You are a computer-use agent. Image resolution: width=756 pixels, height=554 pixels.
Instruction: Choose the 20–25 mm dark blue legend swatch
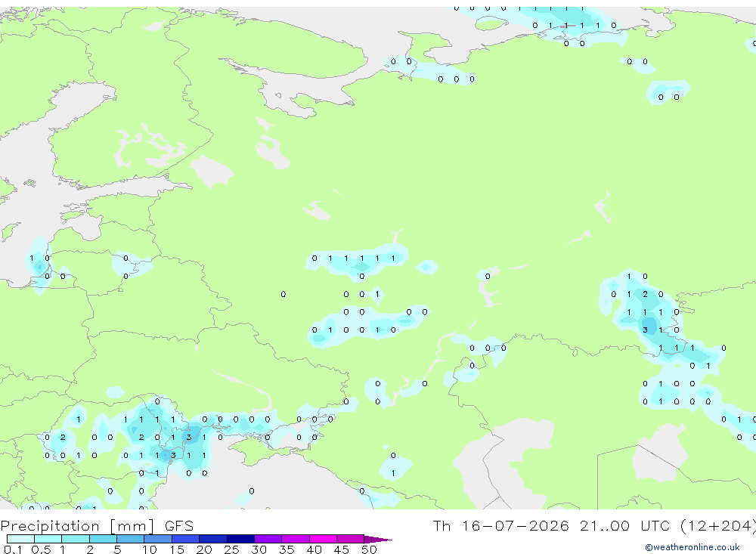[x=213, y=539]
